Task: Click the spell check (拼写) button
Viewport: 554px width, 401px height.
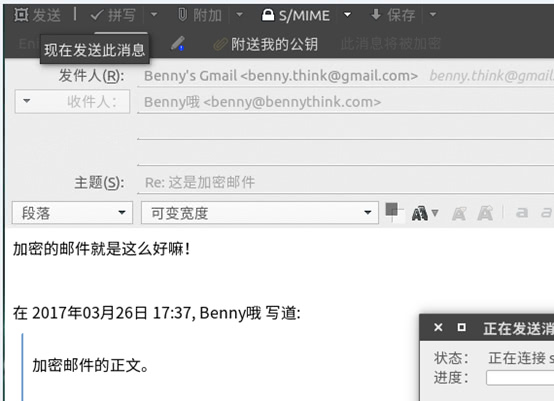Action: click(x=113, y=15)
